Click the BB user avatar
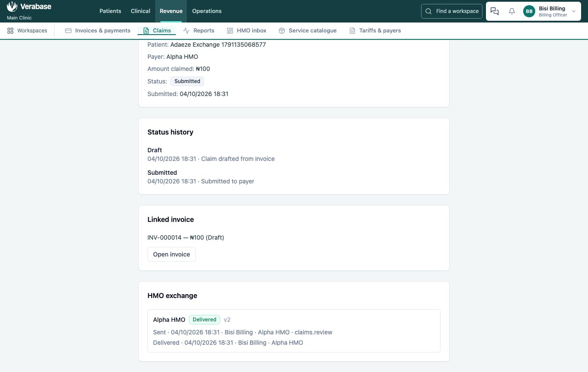The height and width of the screenshot is (372, 588). coord(529,11)
